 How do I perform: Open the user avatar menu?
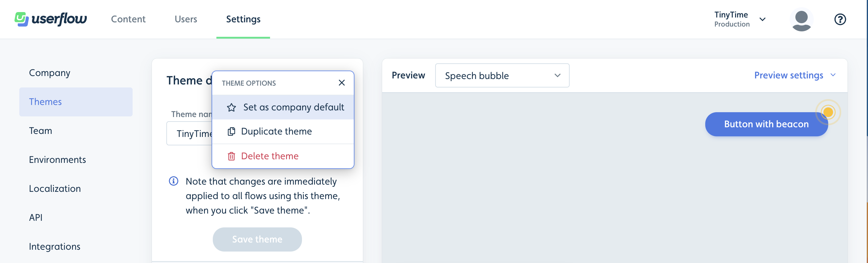click(x=801, y=20)
